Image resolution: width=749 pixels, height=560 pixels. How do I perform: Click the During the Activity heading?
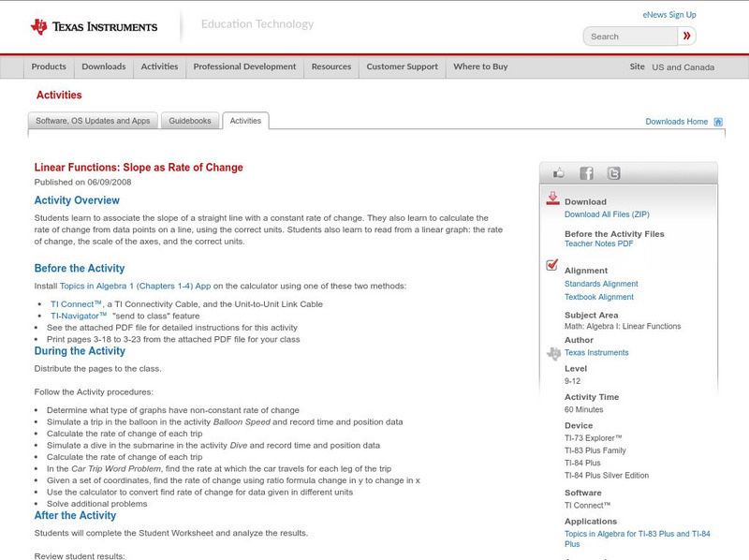pos(80,351)
